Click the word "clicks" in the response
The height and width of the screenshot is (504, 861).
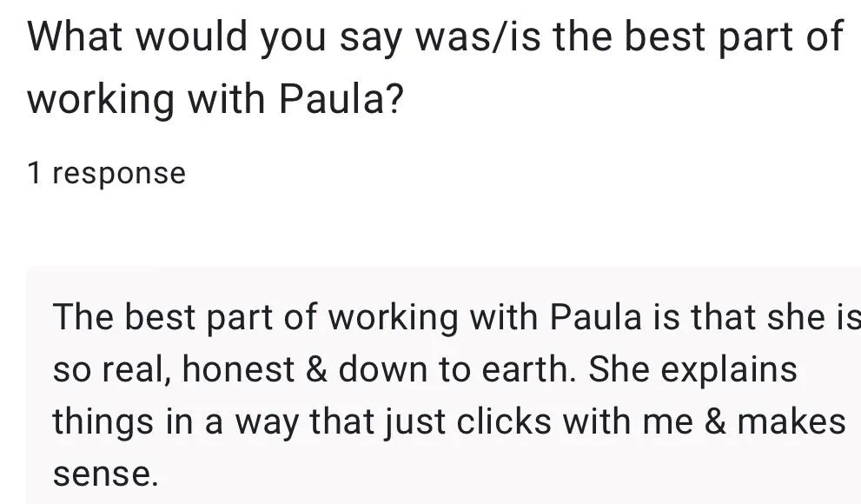[504, 421]
